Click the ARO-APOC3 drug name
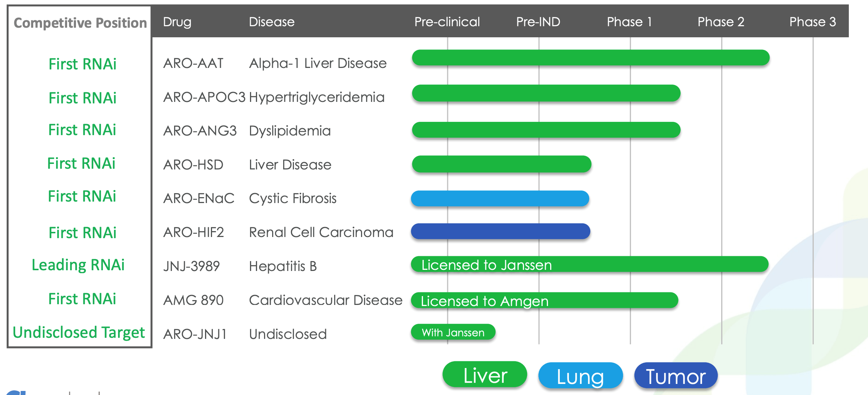The height and width of the screenshot is (395, 868). (x=204, y=97)
